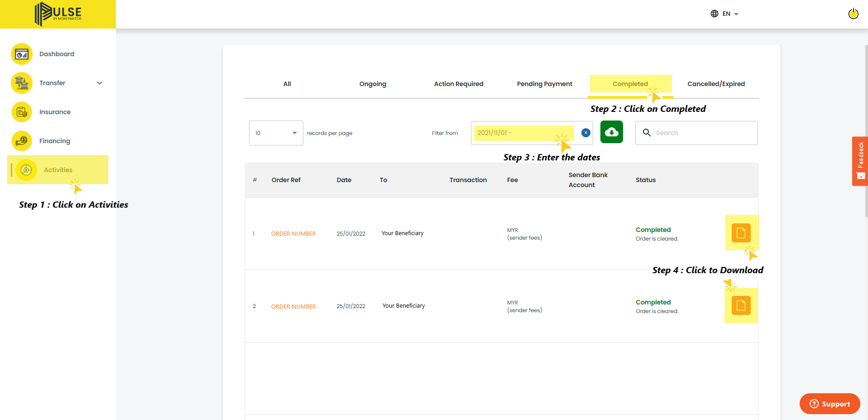Open the Dashboard sidebar icon

(22, 54)
